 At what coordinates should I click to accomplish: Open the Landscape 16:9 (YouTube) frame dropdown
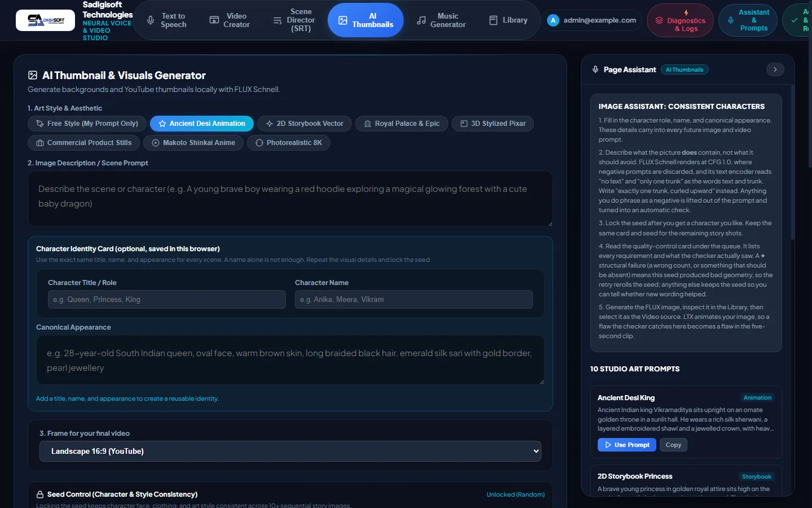[290, 451]
